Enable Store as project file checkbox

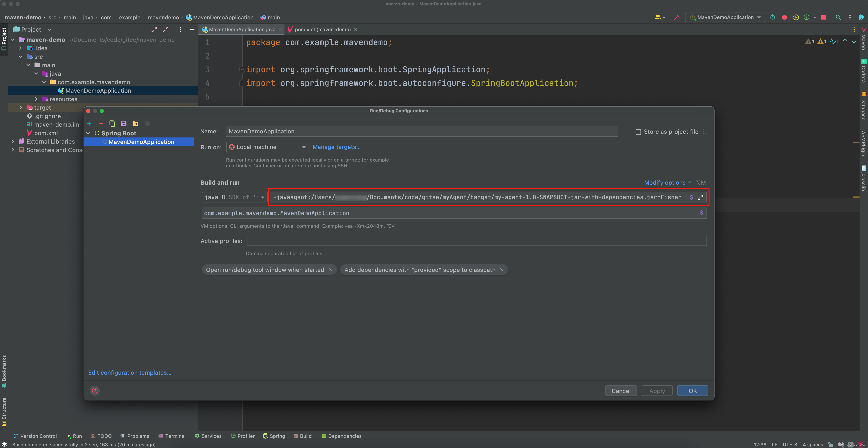[638, 132]
